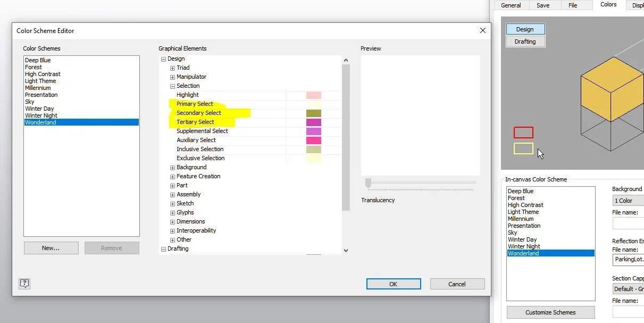The height and width of the screenshot is (323, 644).
Task: Select Winter Night in Color Schemes list
Action: (x=81, y=115)
